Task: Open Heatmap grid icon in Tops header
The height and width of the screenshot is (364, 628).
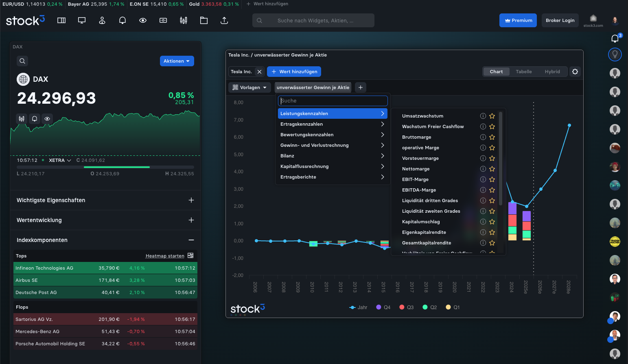Action: click(x=190, y=255)
